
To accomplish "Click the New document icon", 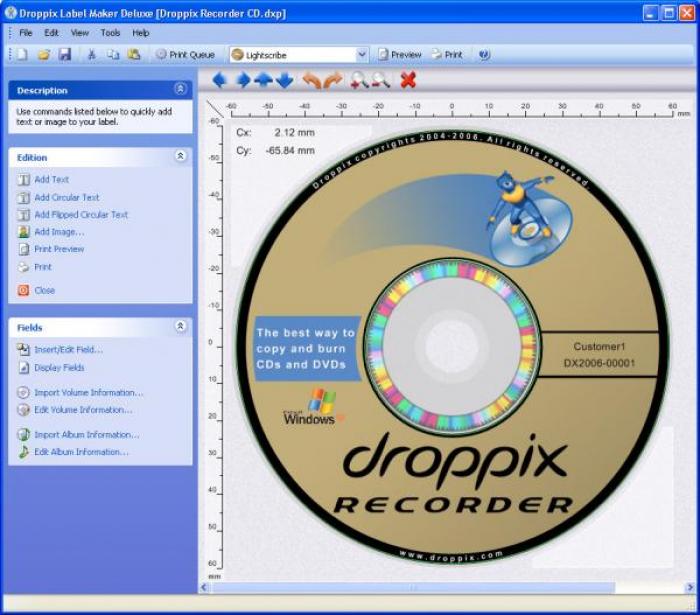I will 22,54.
